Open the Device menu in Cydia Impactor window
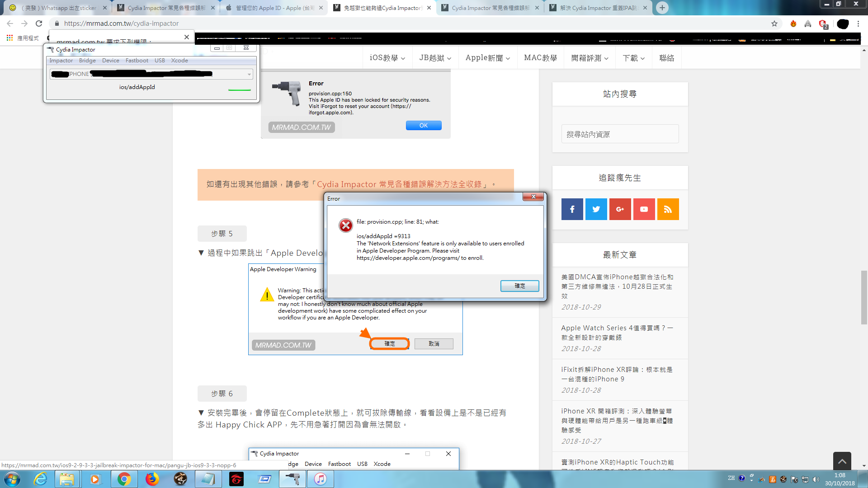Screen dimensions: 868x488 110,61
